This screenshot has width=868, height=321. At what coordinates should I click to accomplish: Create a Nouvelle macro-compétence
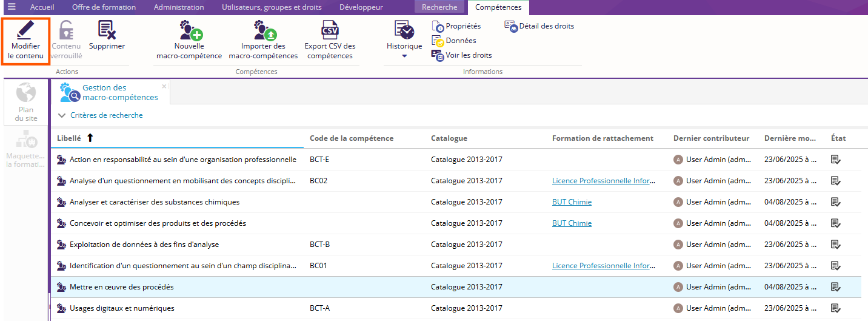tap(189, 30)
